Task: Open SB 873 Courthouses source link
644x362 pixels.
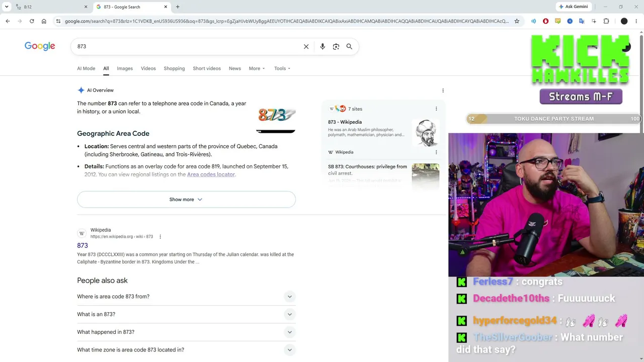Action: (367, 169)
